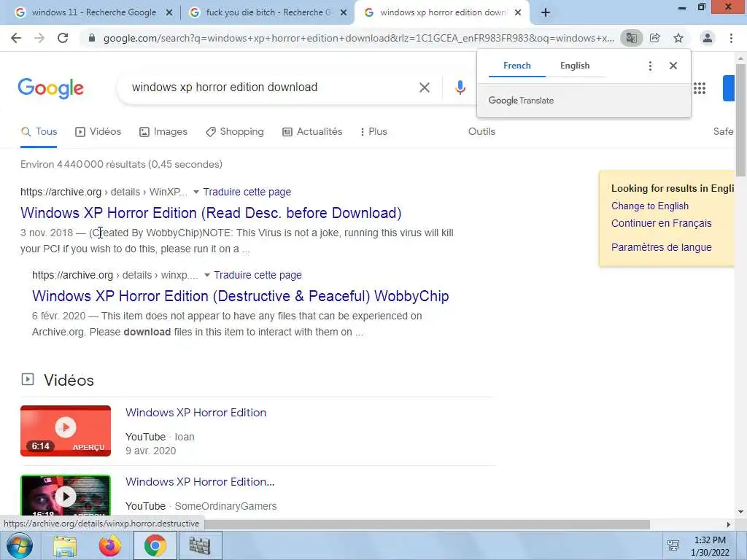Screen dimensions: 747x560
Task: Click Continuer en Français link
Action: tap(661, 223)
